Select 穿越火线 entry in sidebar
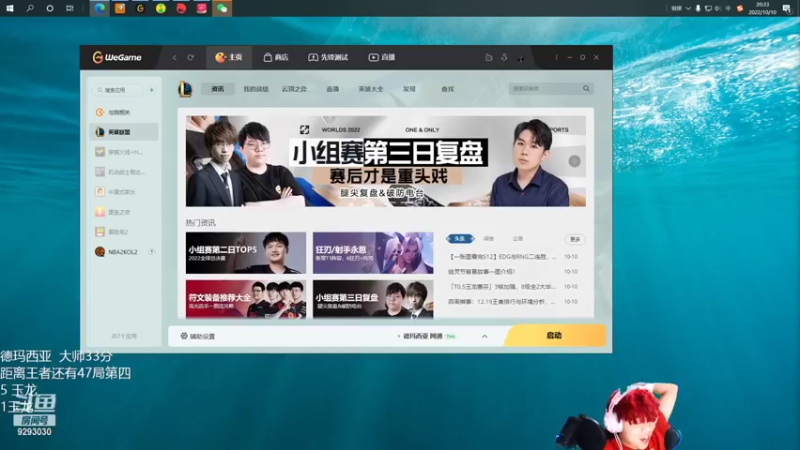The height and width of the screenshot is (450, 800). point(124,152)
